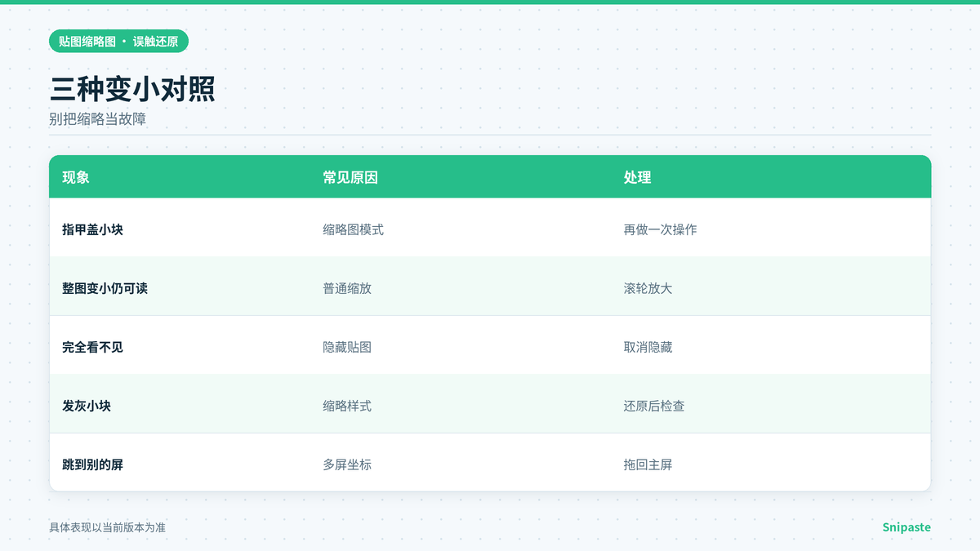Screen dimensions: 980x551
Task: Select the 再做一次操作 cell
Action: (660, 229)
